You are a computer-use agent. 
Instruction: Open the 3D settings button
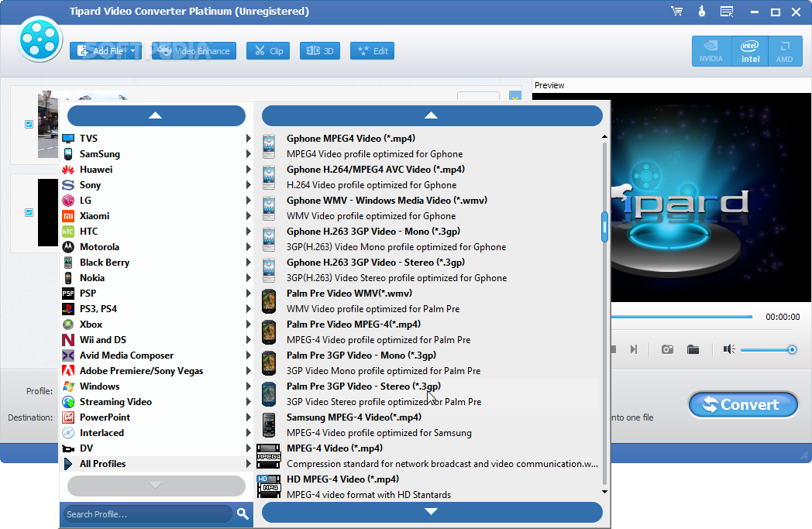319,50
